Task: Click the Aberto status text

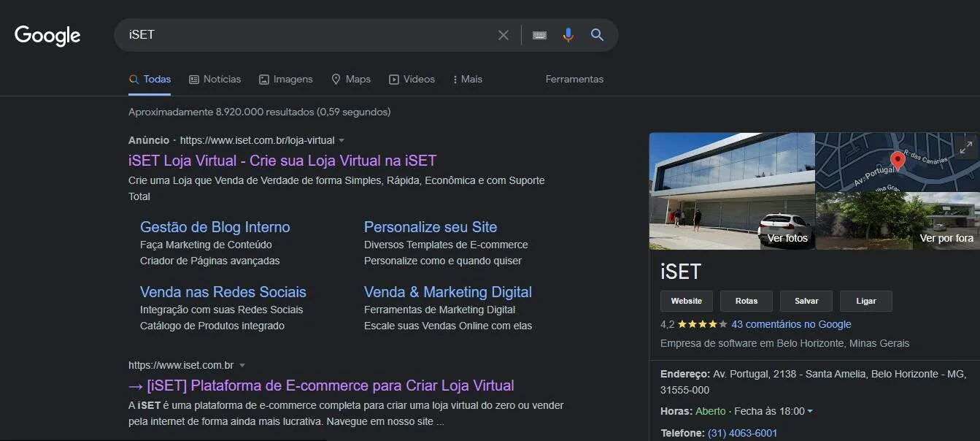Action: pyautogui.click(x=711, y=411)
